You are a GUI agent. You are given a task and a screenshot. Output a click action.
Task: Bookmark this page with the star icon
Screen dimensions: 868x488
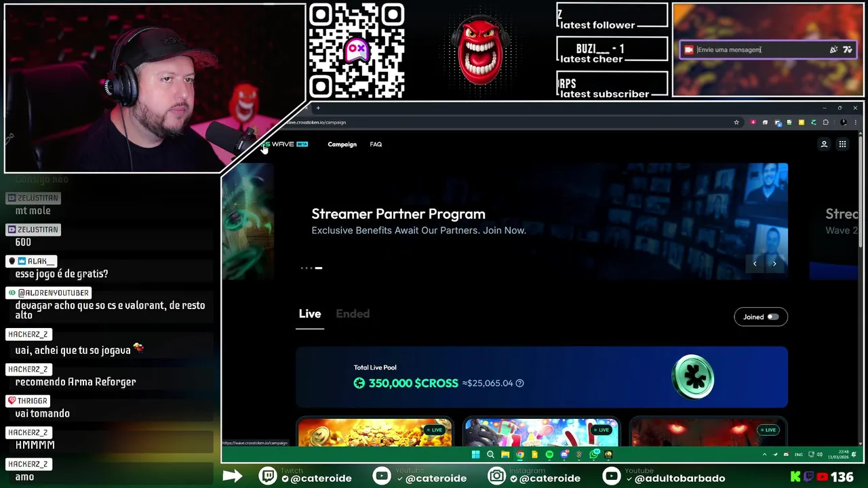[x=736, y=123]
